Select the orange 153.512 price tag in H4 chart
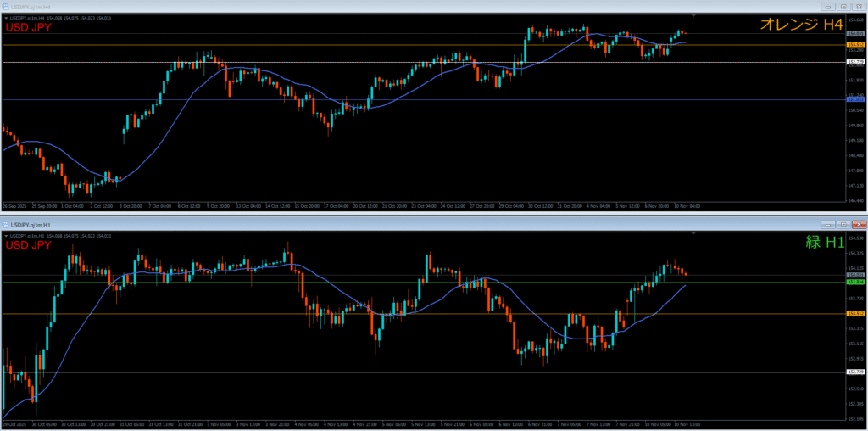Viewport: 868px width, 431px height. pos(855,45)
